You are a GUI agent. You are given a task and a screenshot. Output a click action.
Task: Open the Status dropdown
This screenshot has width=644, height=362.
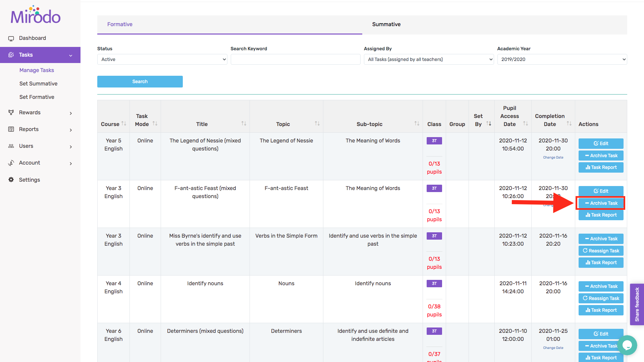click(x=162, y=59)
